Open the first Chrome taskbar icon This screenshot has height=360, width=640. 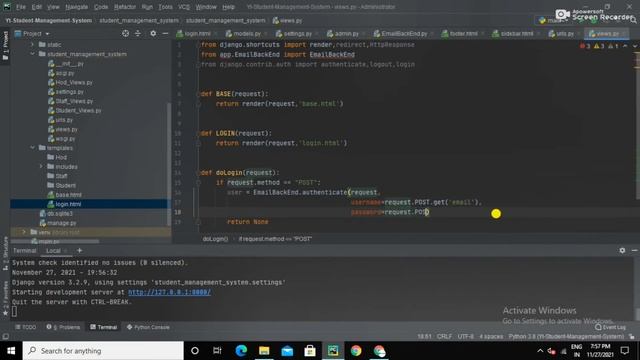click(x=356, y=351)
